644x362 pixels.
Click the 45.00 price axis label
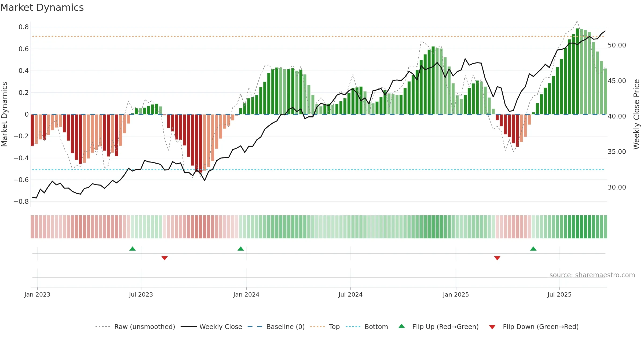(x=617, y=81)
